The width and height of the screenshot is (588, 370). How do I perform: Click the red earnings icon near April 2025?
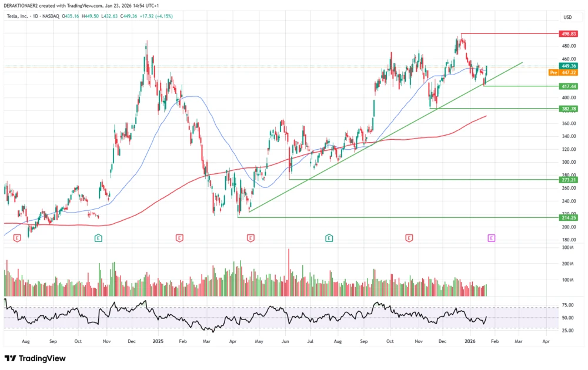[x=252, y=238]
